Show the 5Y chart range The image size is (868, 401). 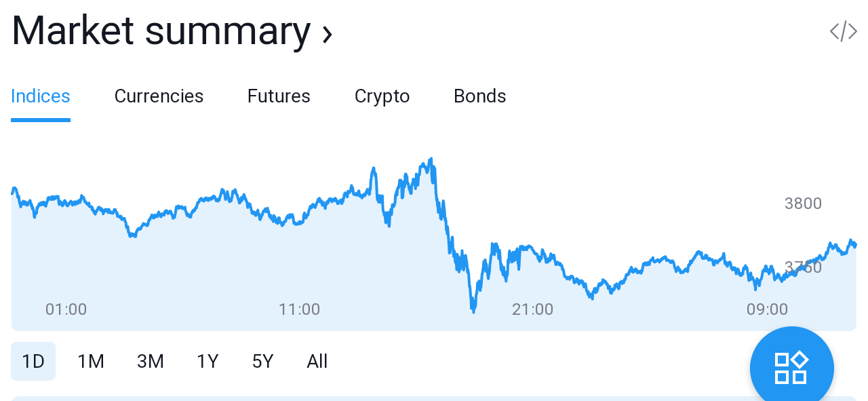[x=263, y=362]
